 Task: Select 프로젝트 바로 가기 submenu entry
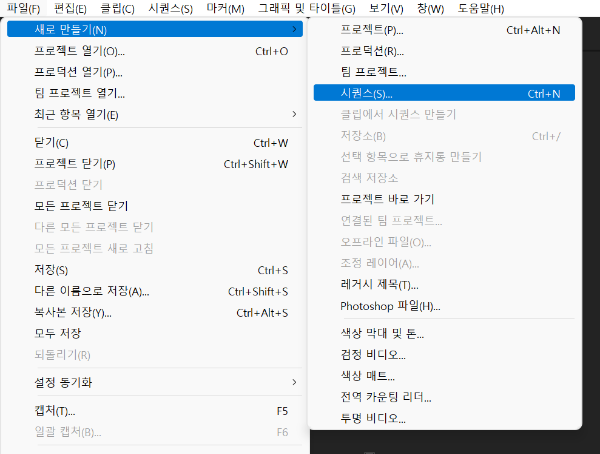pyautogui.click(x=444, y=199)
